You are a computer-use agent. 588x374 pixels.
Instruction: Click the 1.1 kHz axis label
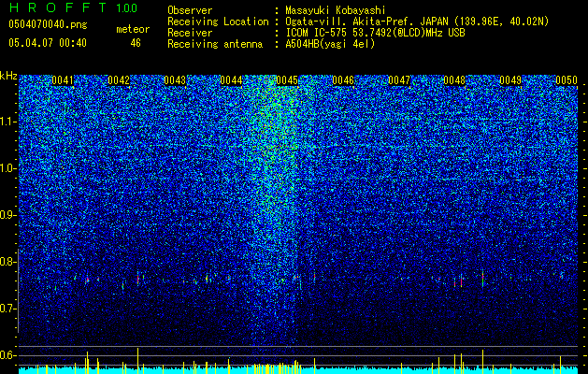[7, 122]
